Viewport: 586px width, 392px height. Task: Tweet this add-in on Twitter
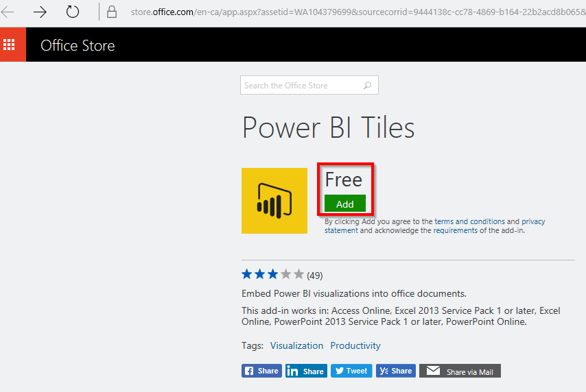(351, 371)
